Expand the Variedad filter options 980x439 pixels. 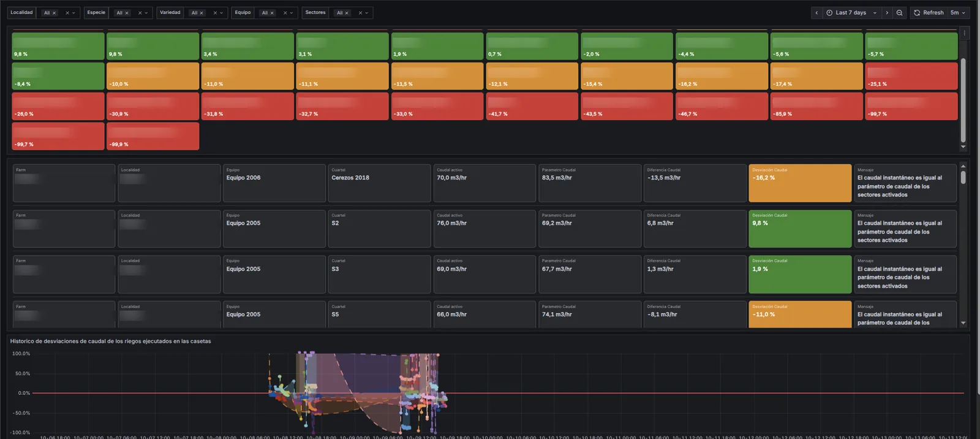(x=221, y=13)
